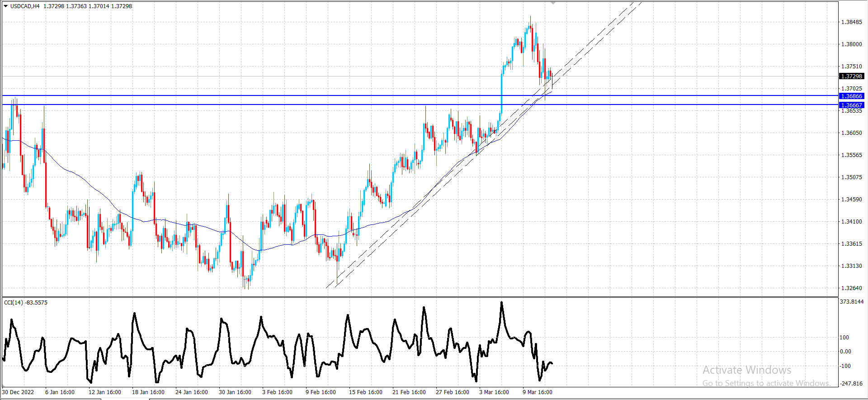
Task: Click the CCI scale level 0.00
Action: tap(845, 352)
